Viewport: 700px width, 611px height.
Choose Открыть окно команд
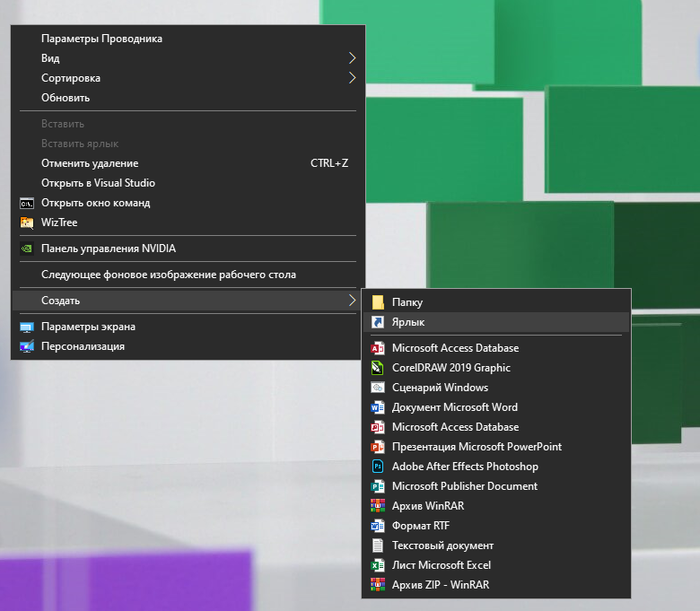tap(188, 203)
